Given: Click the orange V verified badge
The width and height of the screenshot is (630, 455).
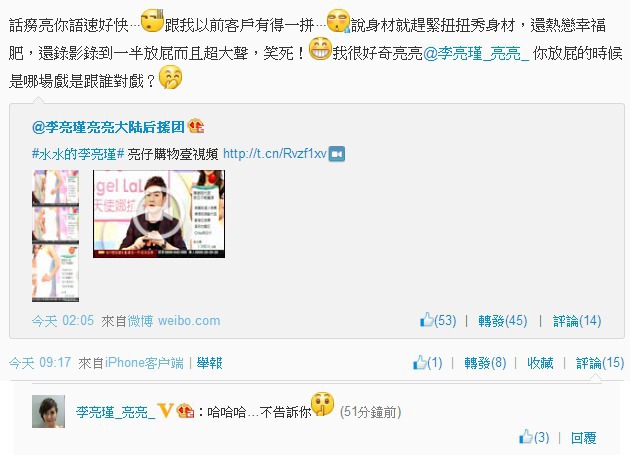Looking at the screenshot, I should click(x=166, y=411).
